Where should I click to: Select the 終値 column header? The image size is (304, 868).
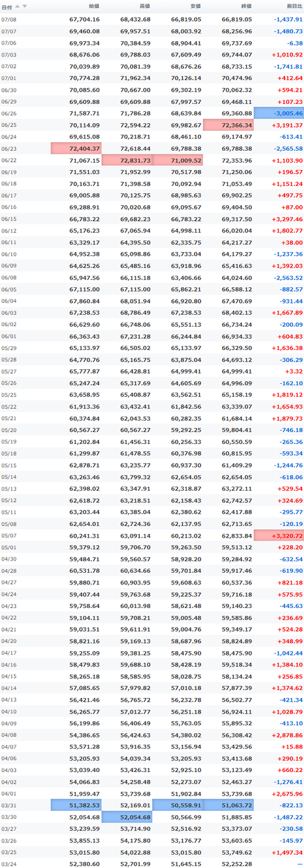[x=246, y=7]
